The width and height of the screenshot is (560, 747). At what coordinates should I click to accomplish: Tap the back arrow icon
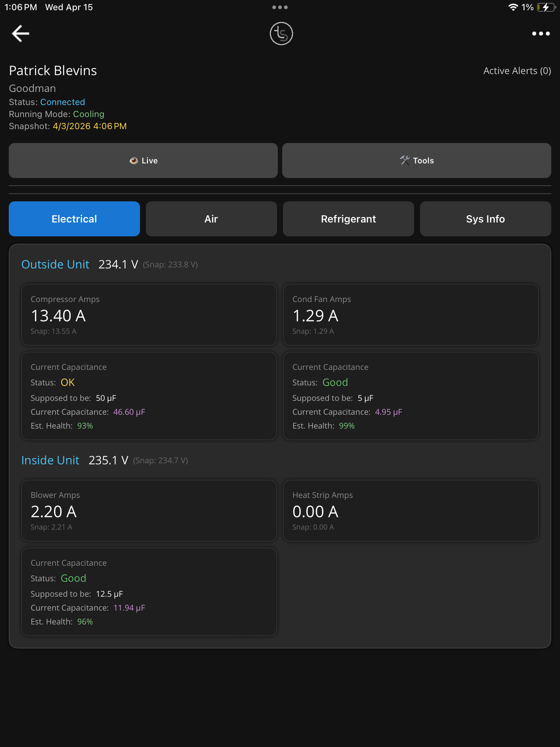click(21, 33)
